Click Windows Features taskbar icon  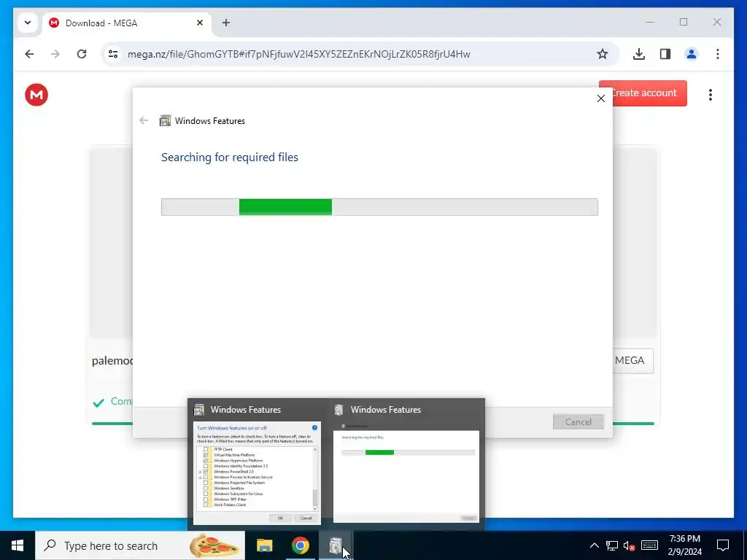coord(336,545)
